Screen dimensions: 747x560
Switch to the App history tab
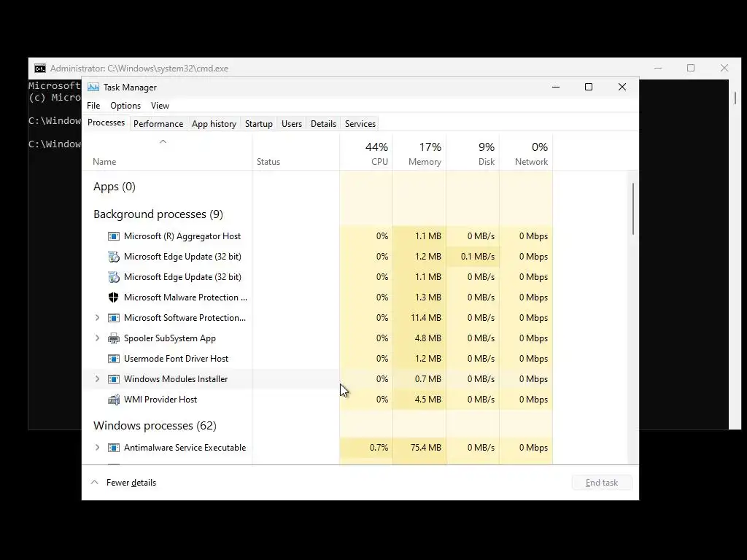[214, 124]
